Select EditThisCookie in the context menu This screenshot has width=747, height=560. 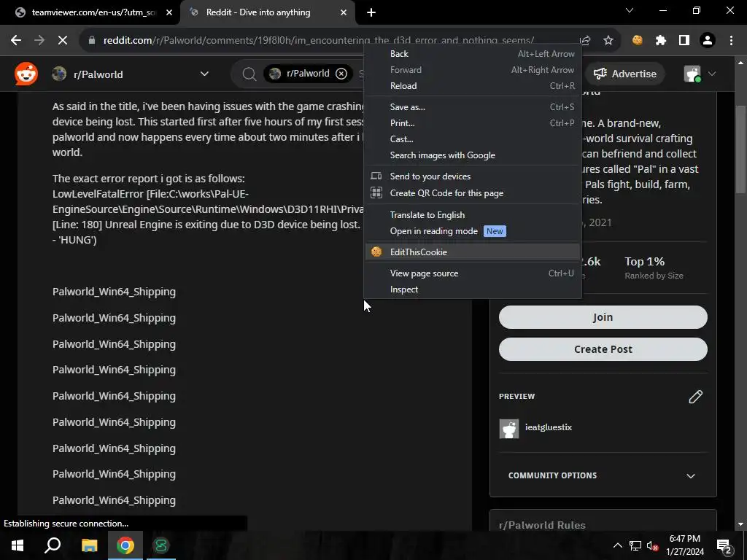tap(473, 252)
